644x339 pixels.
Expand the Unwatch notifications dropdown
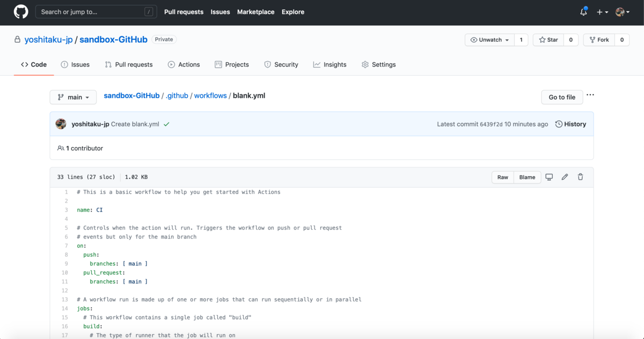pyautogui.click(x=489, y=40)
